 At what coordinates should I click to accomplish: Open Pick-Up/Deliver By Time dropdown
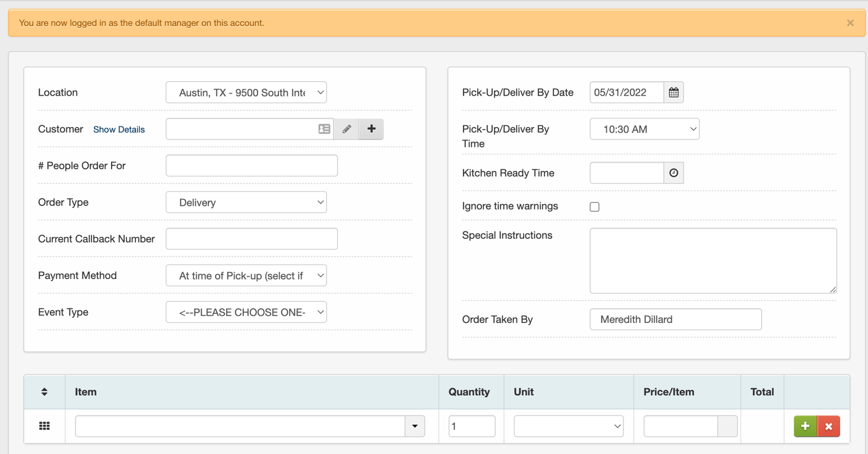(x=644, y=129)
